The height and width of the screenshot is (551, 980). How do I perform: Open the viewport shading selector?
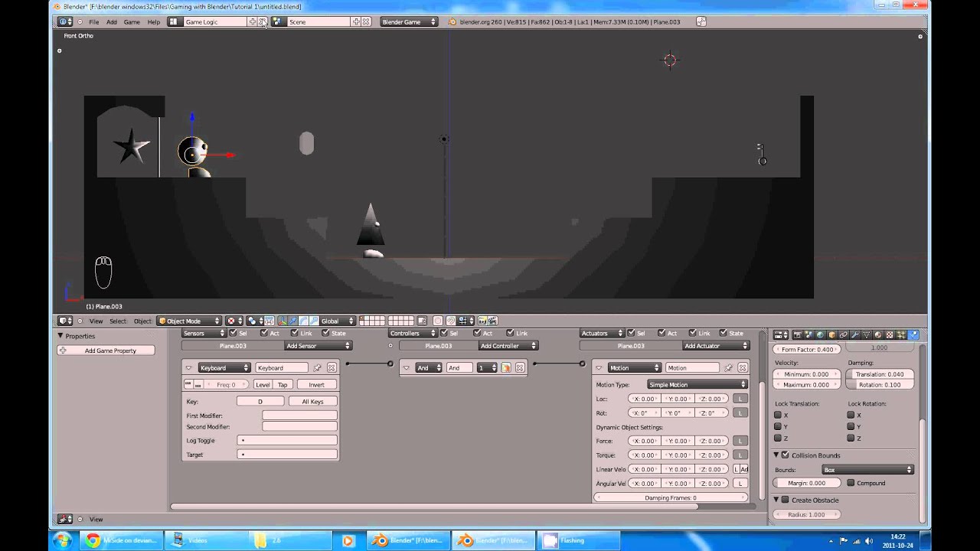pos(234,321)
